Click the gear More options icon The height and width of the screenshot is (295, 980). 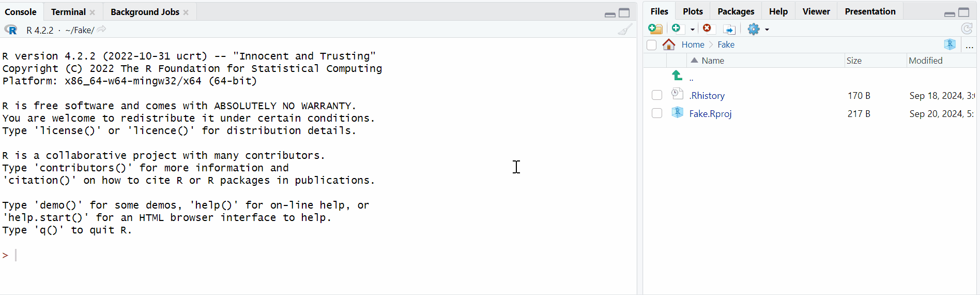tap(754, 29)
